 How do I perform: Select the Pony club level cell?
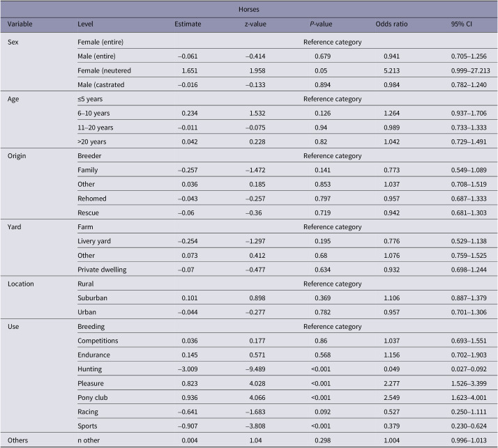pos(93,398)
